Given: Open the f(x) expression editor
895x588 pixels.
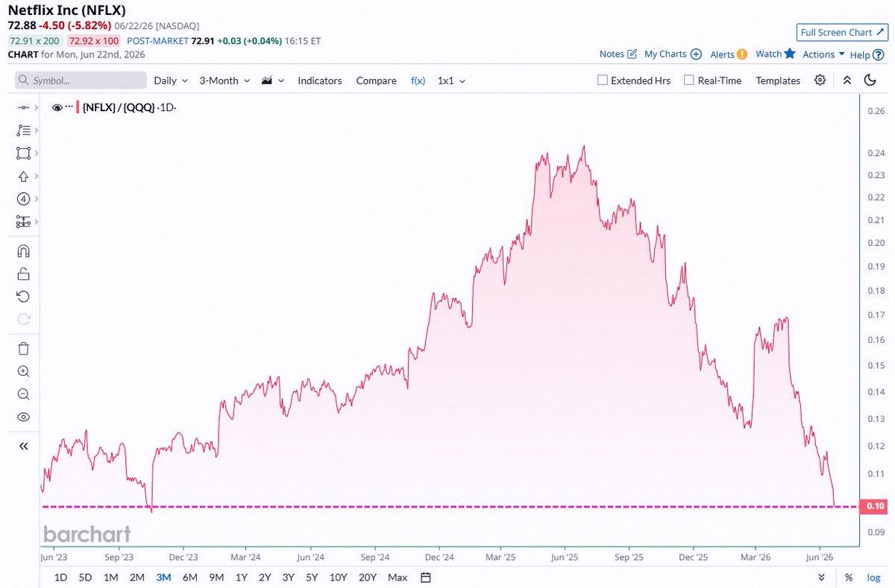Looking at the screenshot, I should [418, 80].
